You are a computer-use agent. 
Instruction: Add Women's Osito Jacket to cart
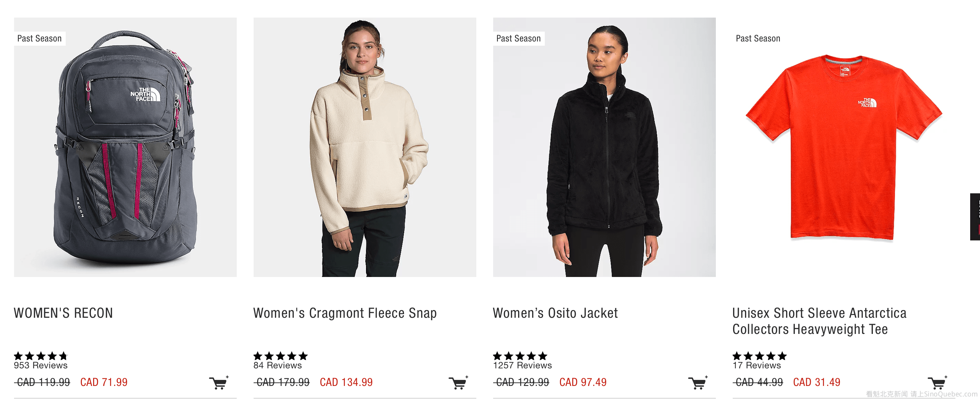698,382
